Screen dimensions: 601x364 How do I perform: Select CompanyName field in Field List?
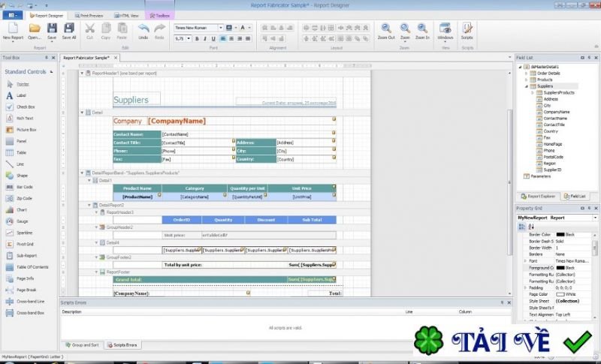click(x=556, y=112)
